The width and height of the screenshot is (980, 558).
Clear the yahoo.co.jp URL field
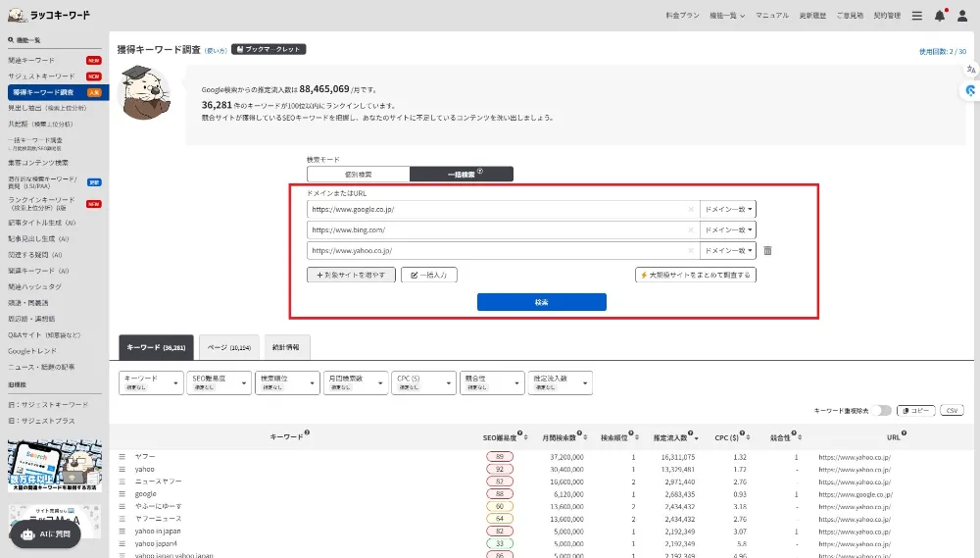pyautogui.click(x=691, y=250)
